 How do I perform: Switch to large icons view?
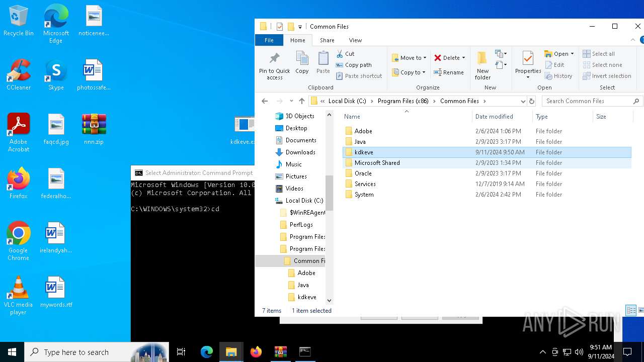(x=641, y=310)
